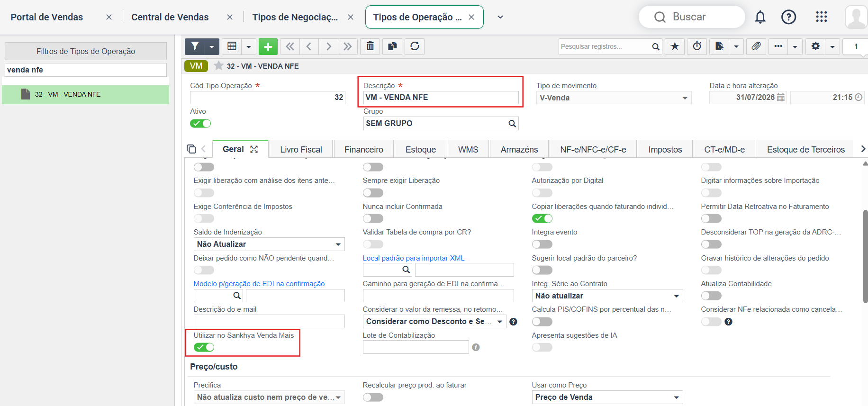
Task: Go to first record double-left arrow
Action: (x=289, y=46)
